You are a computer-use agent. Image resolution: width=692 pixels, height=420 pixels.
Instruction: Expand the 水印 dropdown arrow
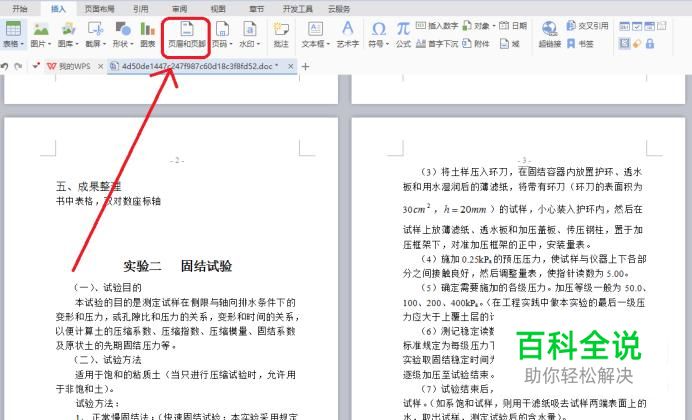pyautogui.click(x=258, y=44)
